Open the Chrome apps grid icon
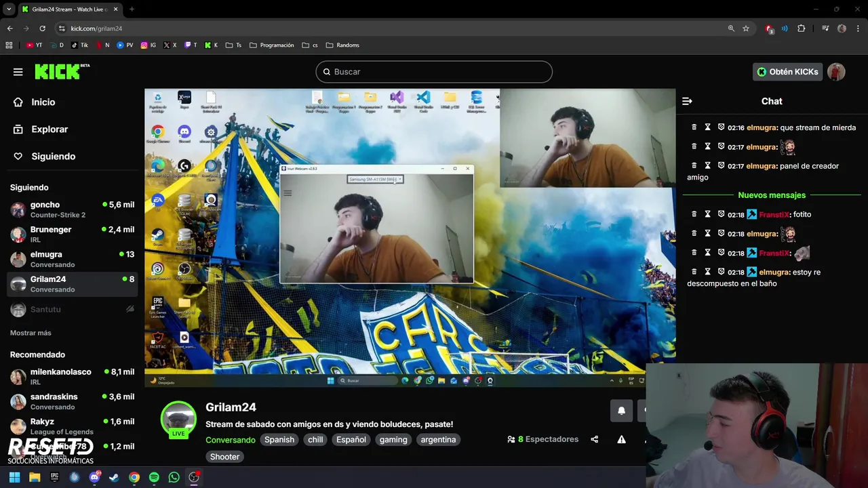This screenshot has width=868, height=488. [9, 45]
